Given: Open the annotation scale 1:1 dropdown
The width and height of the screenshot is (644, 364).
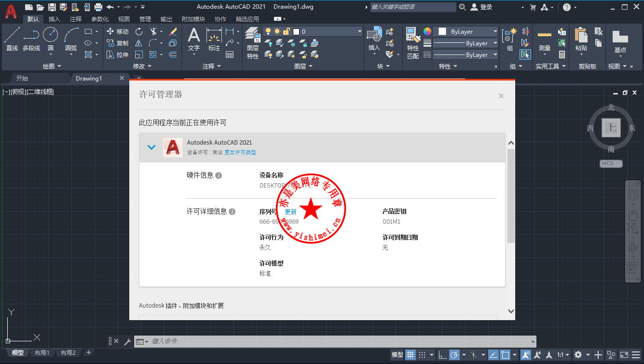Looking at the screenshot, I should click(x=563, y=355).
